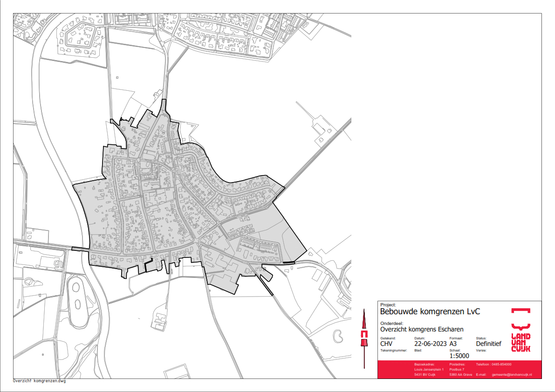This screenshot has height=392, width=555.
Task: Click the oval track shape at lower left of the map
Action: [76, 292]
